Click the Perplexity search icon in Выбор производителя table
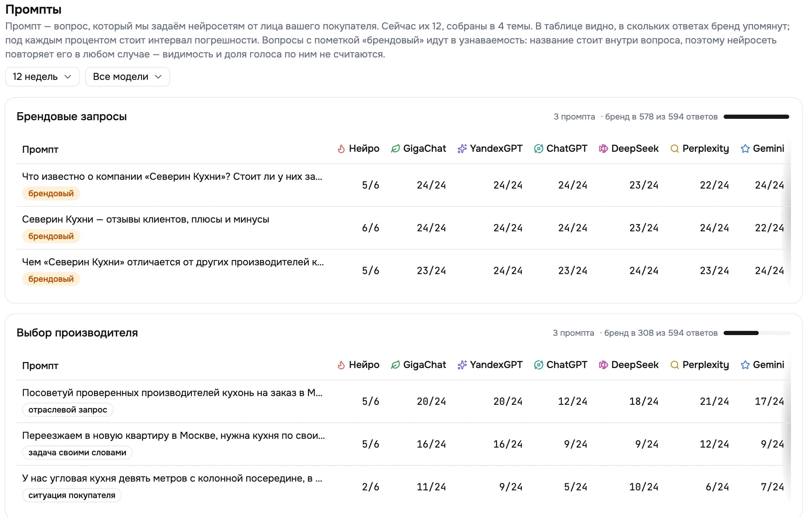 (675, 365)
